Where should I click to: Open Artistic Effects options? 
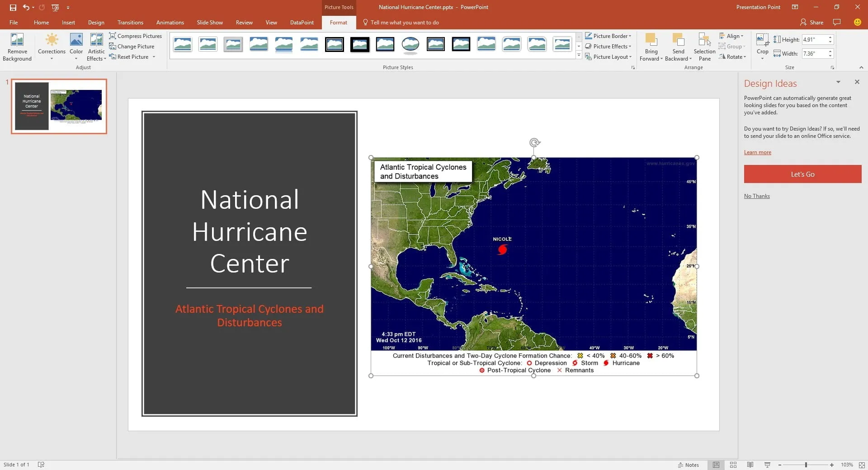[x=96, y=47]
